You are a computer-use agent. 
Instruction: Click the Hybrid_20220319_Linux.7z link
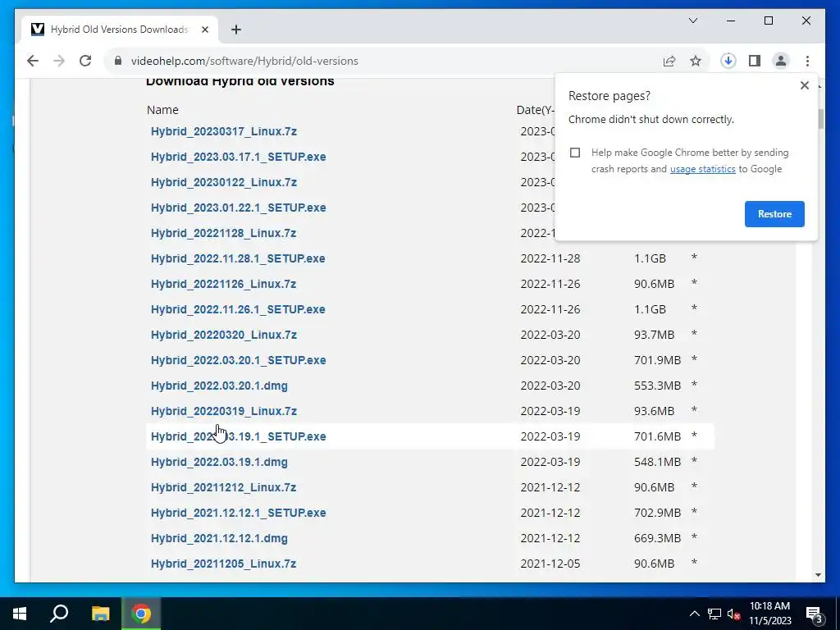pos(223,412)
